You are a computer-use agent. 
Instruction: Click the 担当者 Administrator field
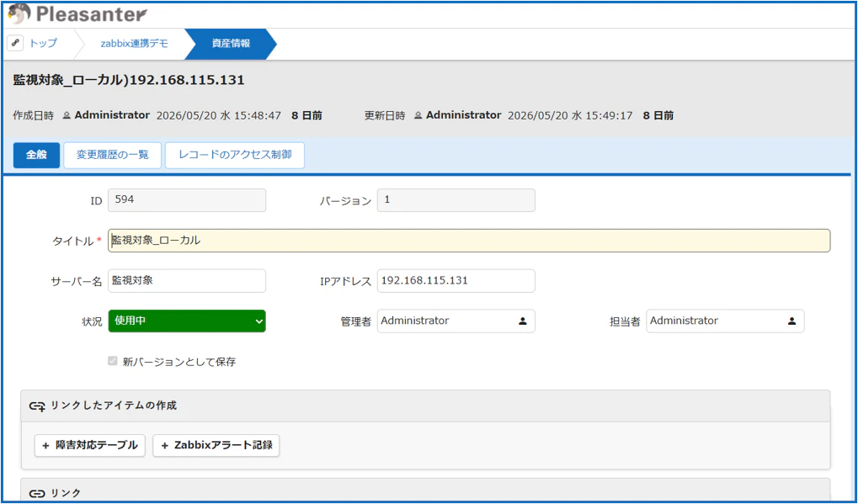pos(725,321)
